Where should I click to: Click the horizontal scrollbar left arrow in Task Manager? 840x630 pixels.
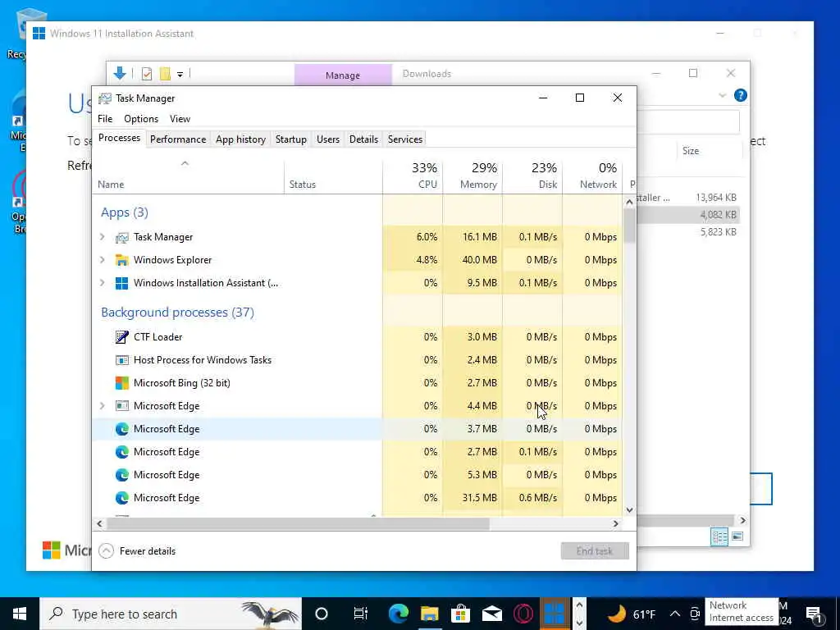pyautogui.click(x=99, y=523)
